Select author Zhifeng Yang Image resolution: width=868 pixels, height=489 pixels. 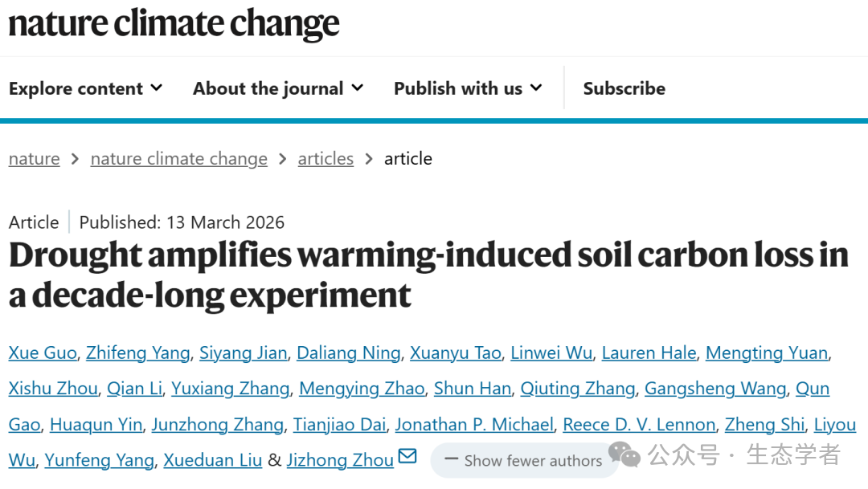coord(137,352)
